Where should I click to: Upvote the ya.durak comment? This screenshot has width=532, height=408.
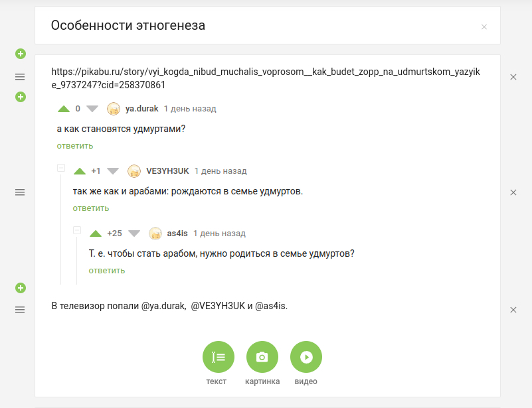(64, 109)
